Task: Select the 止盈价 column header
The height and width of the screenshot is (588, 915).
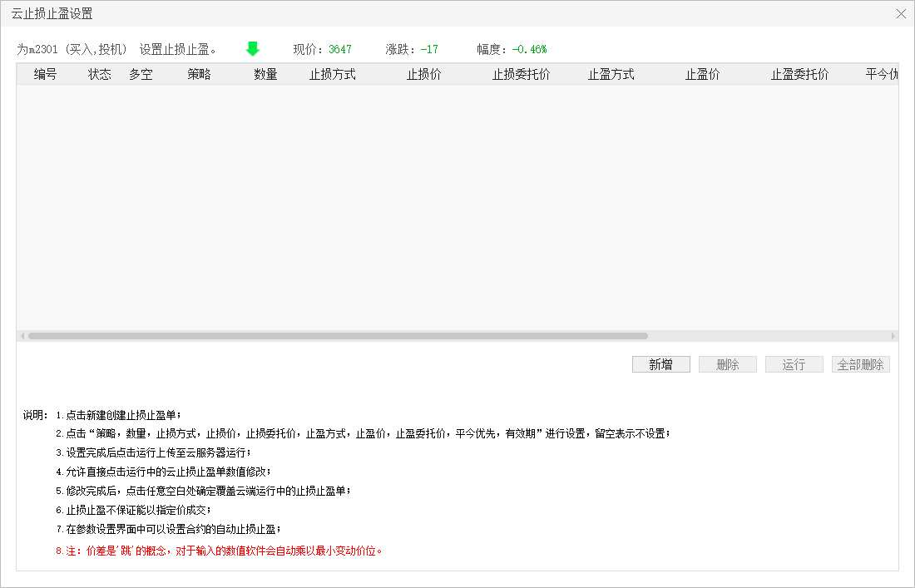Action: pyautogui.click(x=702, y=74)
